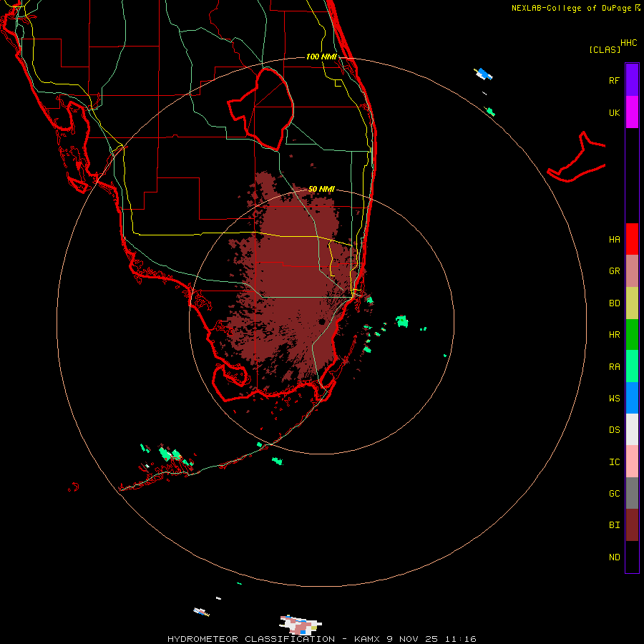Screen dimensions: 644x644
Task: Click the KAMX radar site black dot
Action: 323,322
